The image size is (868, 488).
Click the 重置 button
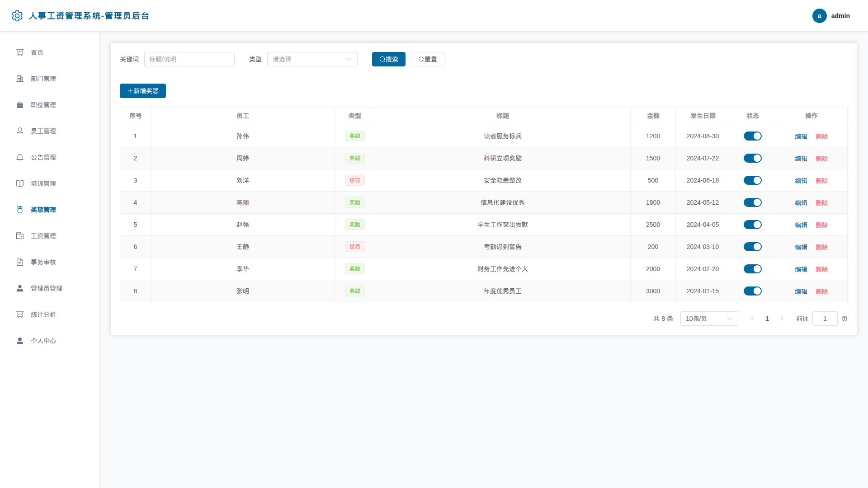[x=428, y=59]
